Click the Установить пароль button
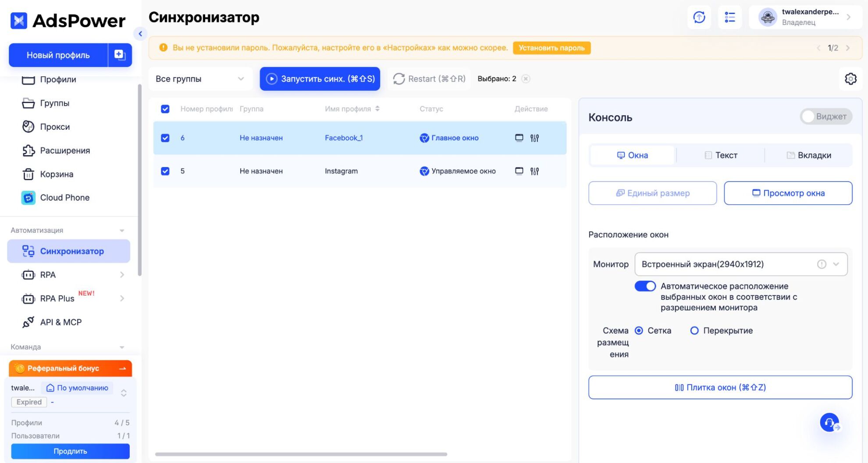Image resolution: width=868 pixels, height=463 pixels. click(552, 48)
